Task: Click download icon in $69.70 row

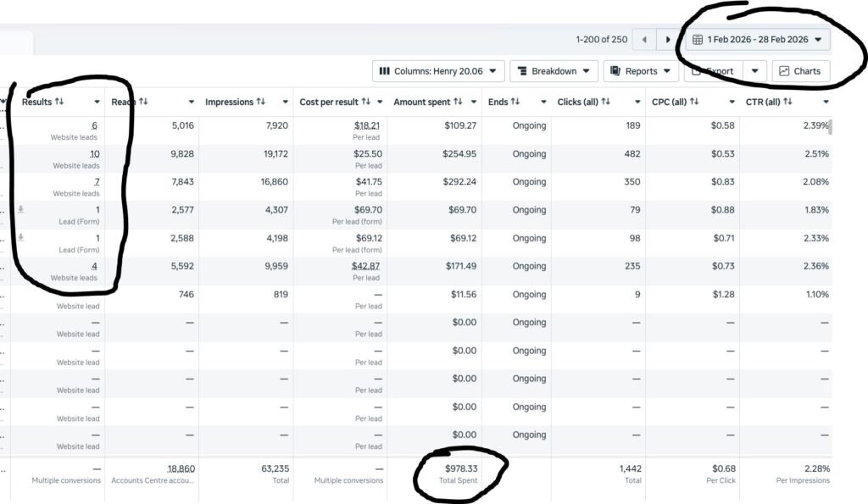Action: pos(21,209)
